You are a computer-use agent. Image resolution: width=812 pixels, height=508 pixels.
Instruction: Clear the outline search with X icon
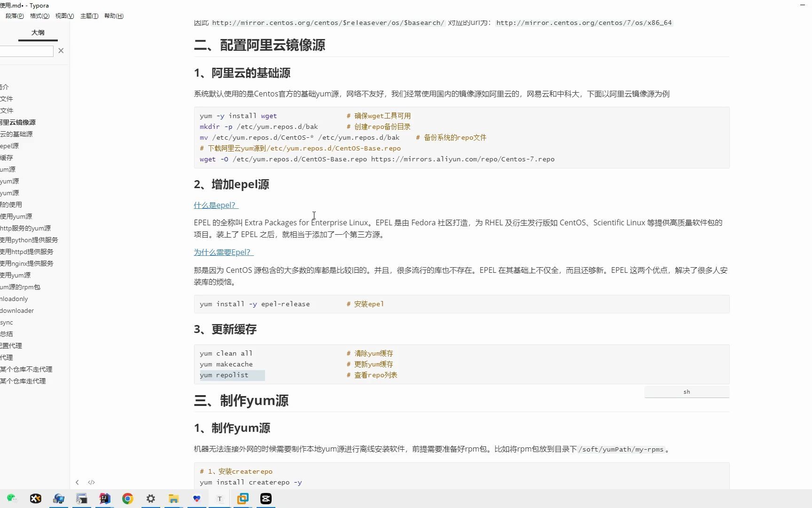(x=61, y=51)
